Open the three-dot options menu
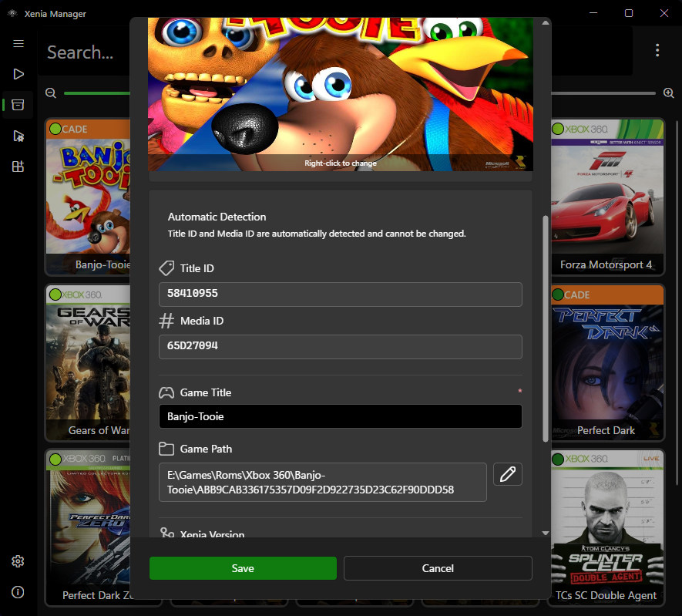 (657, 49)
